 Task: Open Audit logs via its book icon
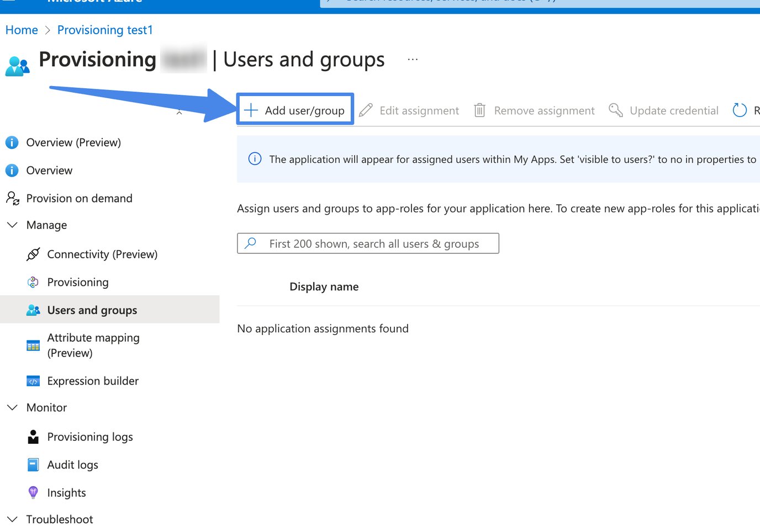33,464
